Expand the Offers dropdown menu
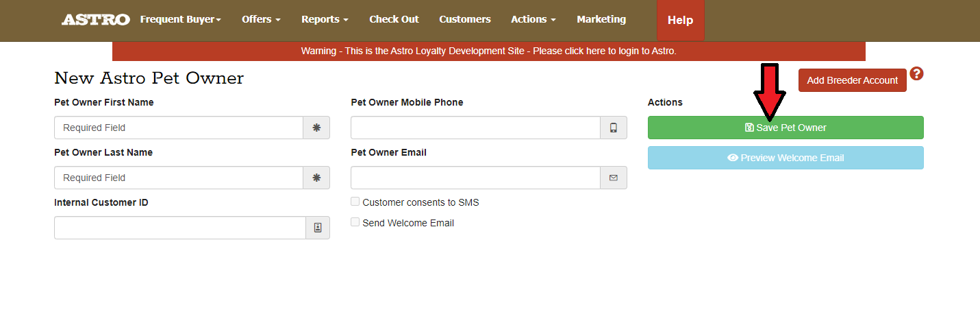980x310 pixels. 261,20
